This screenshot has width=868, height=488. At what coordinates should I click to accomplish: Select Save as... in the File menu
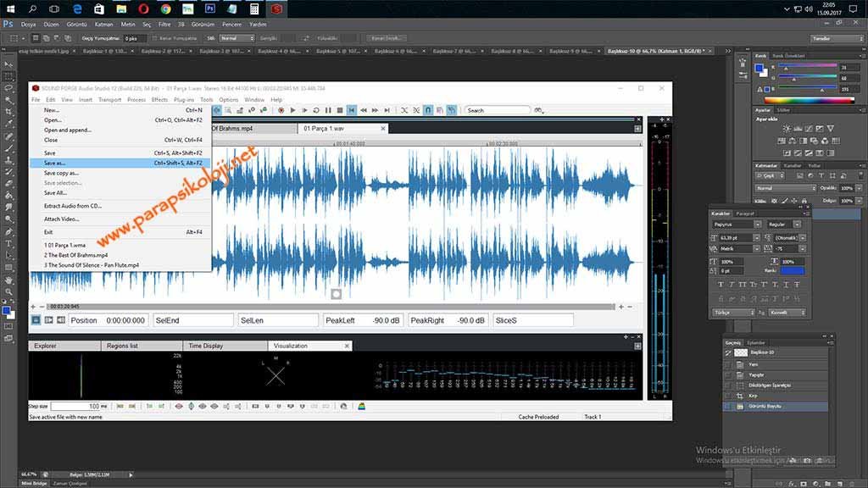120,164
